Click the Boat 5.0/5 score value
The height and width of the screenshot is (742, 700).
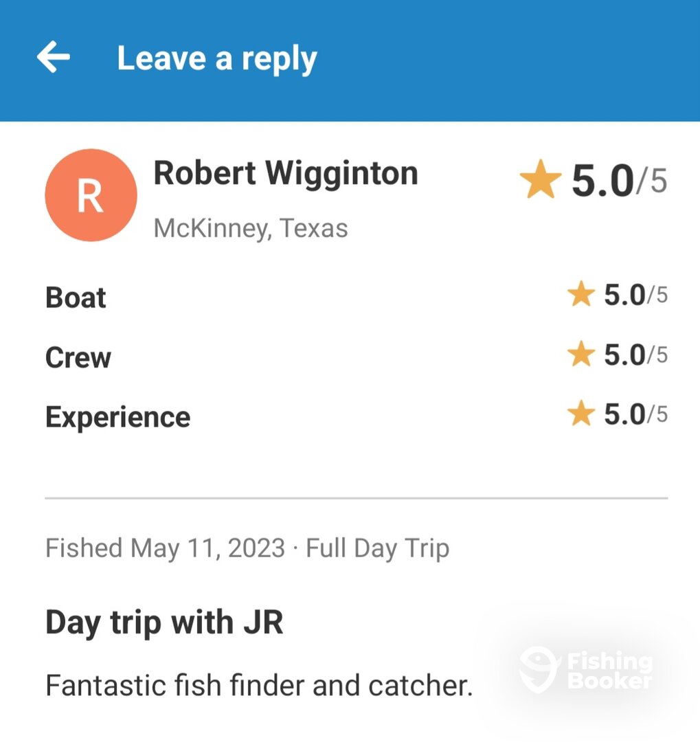(635, 295)
